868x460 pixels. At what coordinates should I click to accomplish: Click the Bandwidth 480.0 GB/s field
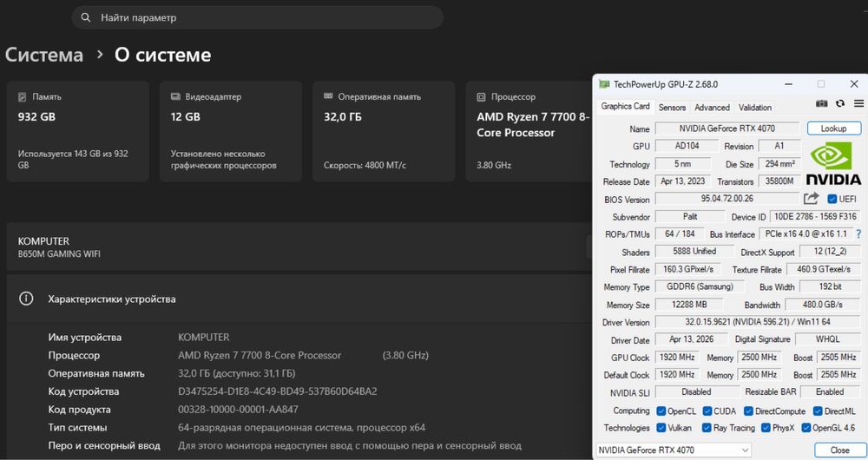click(x=823, y=305)
